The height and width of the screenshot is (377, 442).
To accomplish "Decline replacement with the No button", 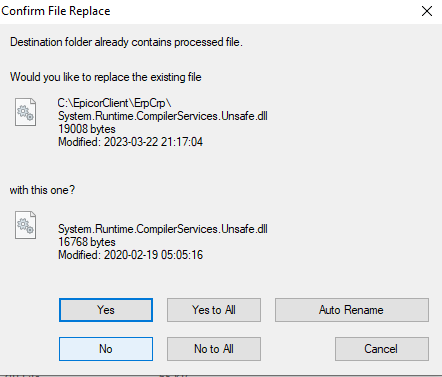I will [x=106, y=349].
